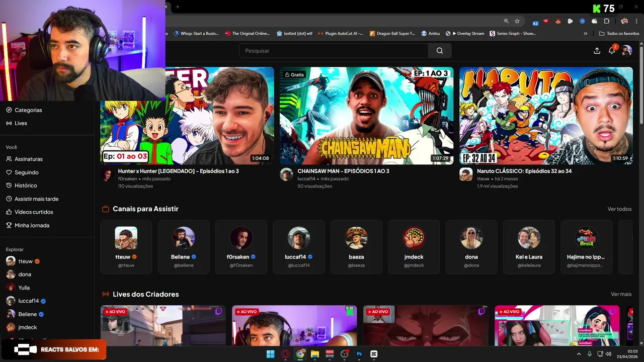Open the luccaf14 channel card

(299, 247)
